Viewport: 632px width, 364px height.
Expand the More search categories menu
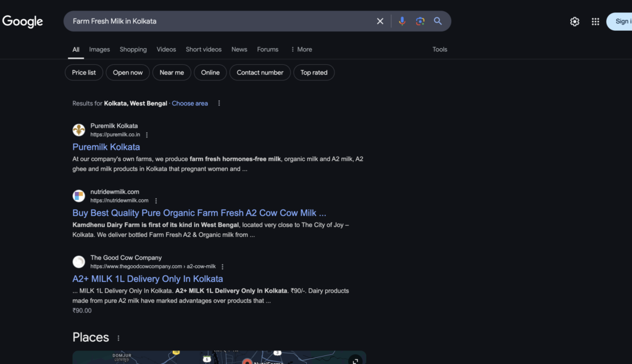[301, 49]
